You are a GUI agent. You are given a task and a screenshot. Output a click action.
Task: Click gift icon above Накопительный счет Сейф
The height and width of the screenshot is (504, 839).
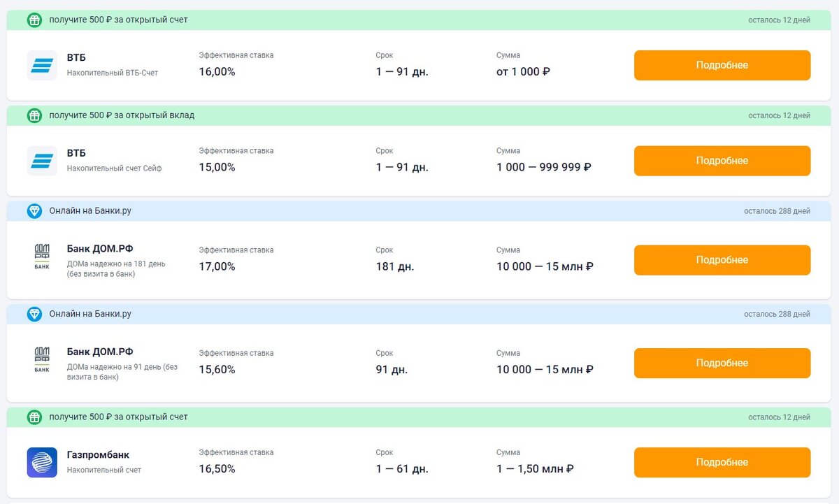pyautogui.click(x=34, y=115)
